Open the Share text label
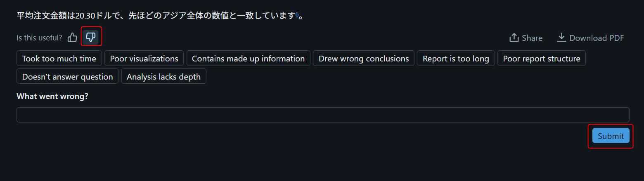The width and height of the screenshot is (644, 181). [x=532, y=38]
